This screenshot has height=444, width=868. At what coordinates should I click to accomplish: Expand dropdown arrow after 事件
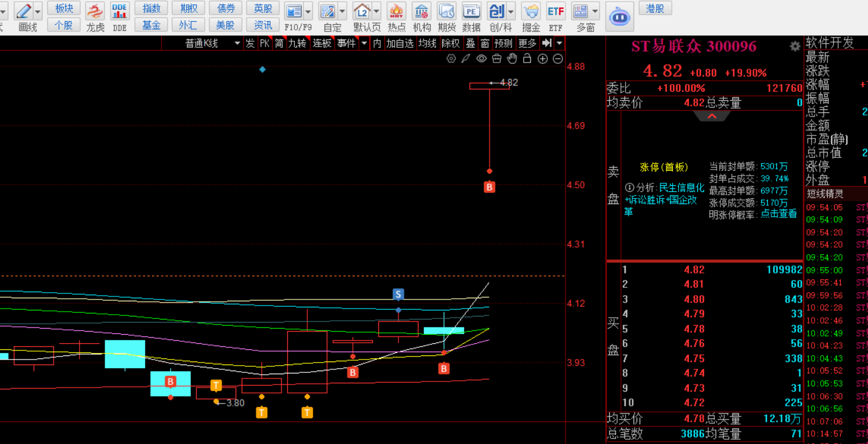point(364,43)
